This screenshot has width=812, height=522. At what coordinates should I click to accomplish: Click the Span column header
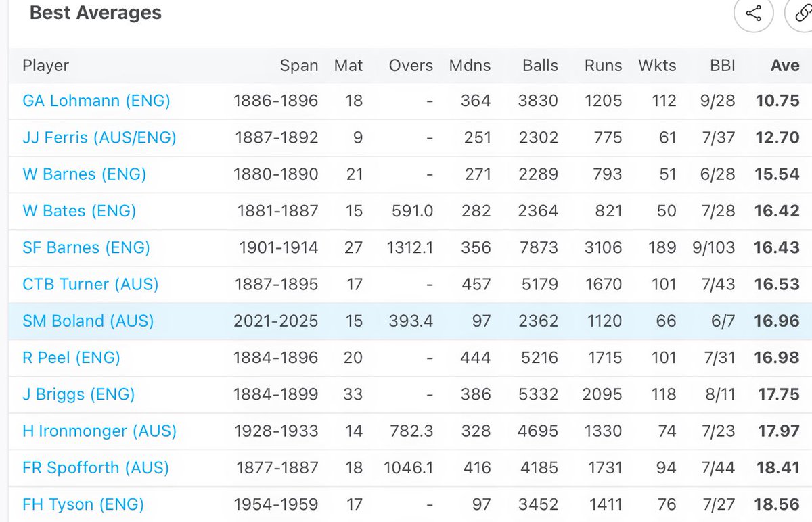pos(299,66)
